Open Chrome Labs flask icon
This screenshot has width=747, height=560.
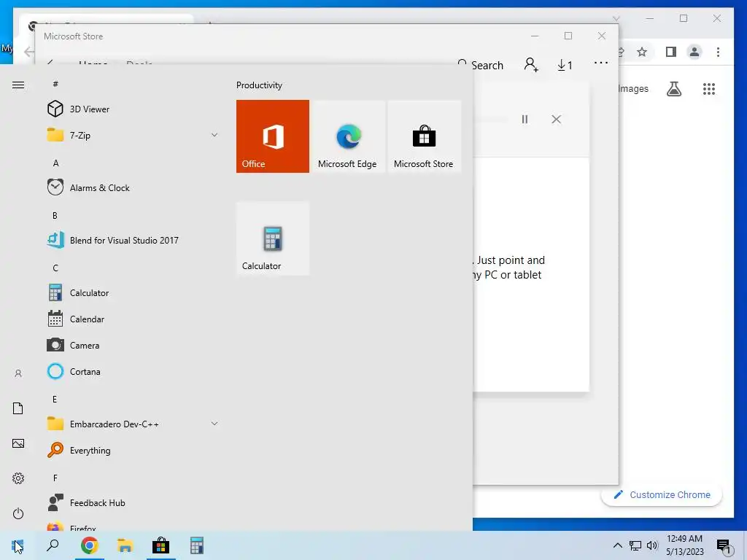point(673,88)
